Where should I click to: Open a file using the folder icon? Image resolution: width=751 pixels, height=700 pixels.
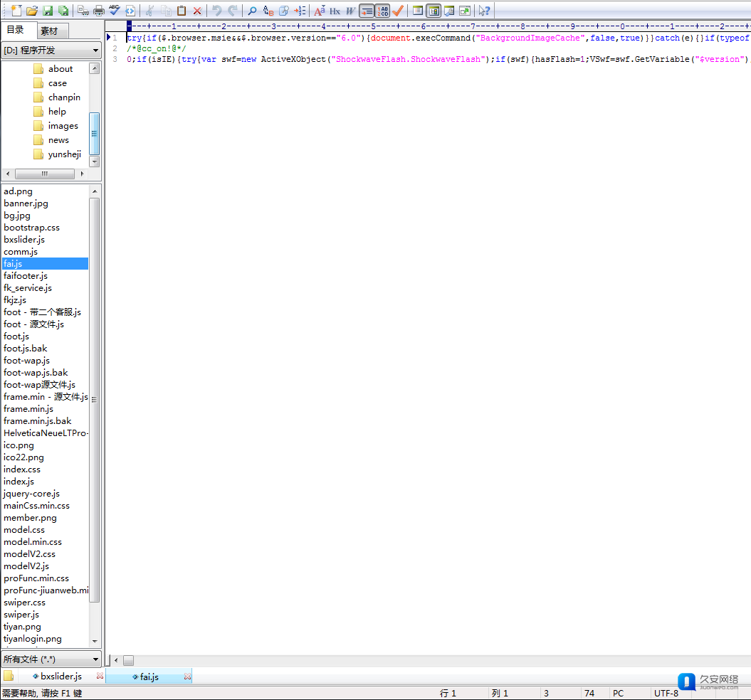click(32, 11)
